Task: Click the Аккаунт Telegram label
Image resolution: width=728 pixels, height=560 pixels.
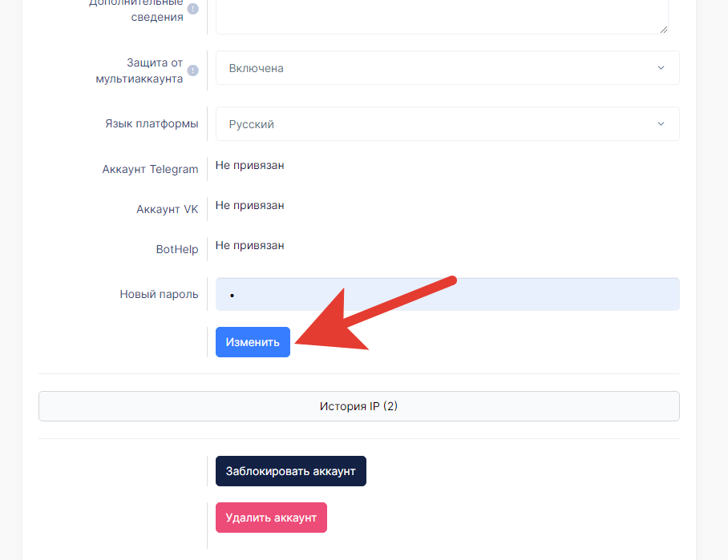Action: 150,169
